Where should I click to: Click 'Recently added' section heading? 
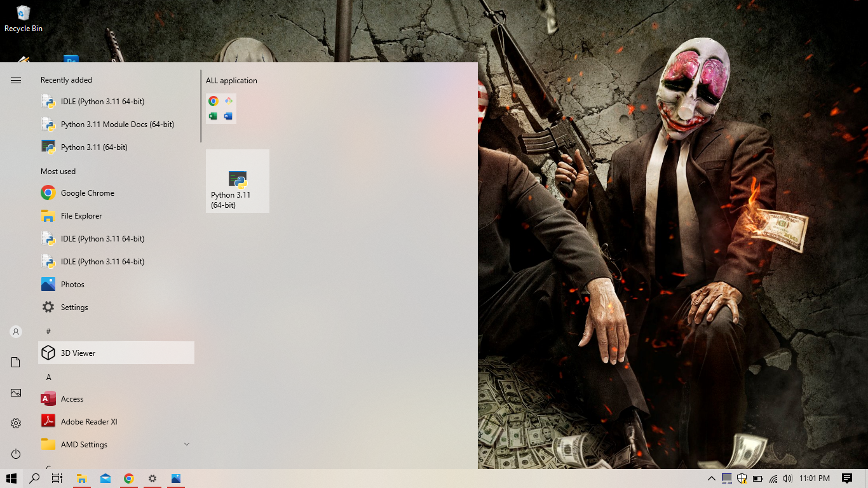point(66,80)
